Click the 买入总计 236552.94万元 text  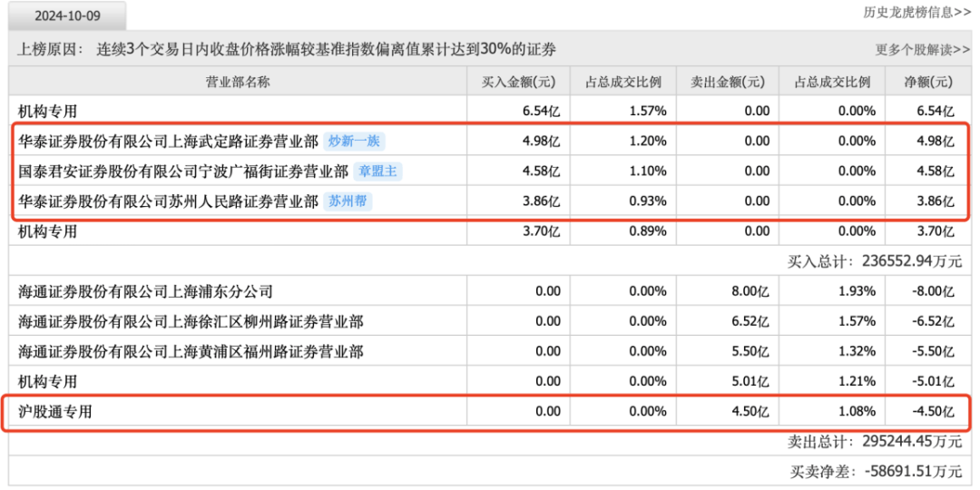click(x=874, y=262)
